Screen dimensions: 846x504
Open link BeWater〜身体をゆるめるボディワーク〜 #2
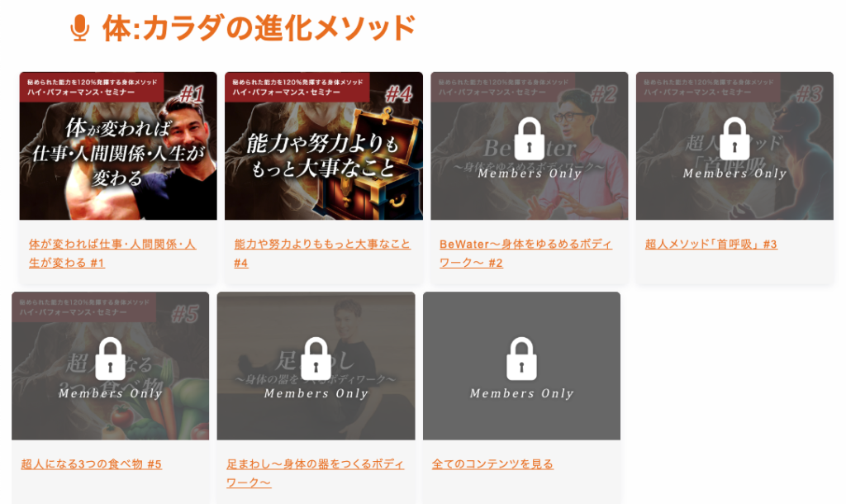click(x=525, y=253)
